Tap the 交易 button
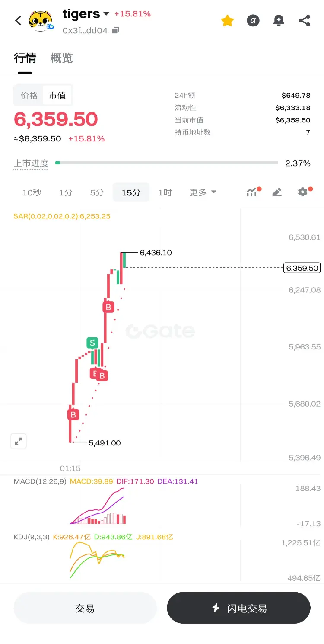 click(85, 608)
